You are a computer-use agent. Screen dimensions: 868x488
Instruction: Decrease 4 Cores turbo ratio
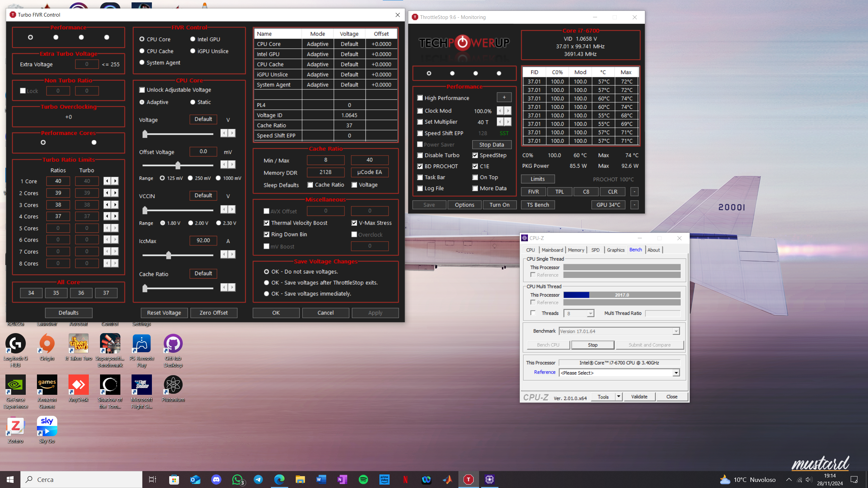pyautogui.click(x=107, y=216)
